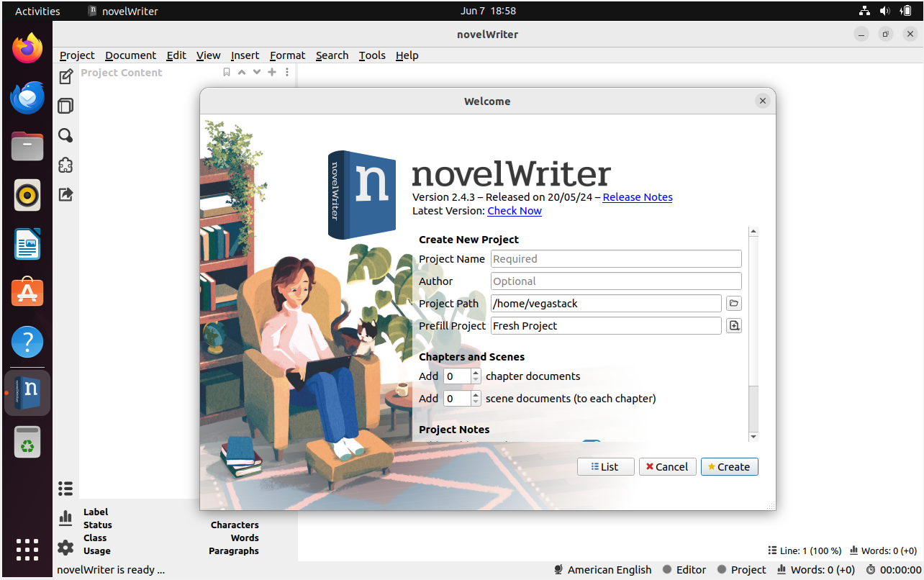Click the Project status indicator dot
This screenshot has width=924, height=580.
pyautogui.click(x=722, y=569)
